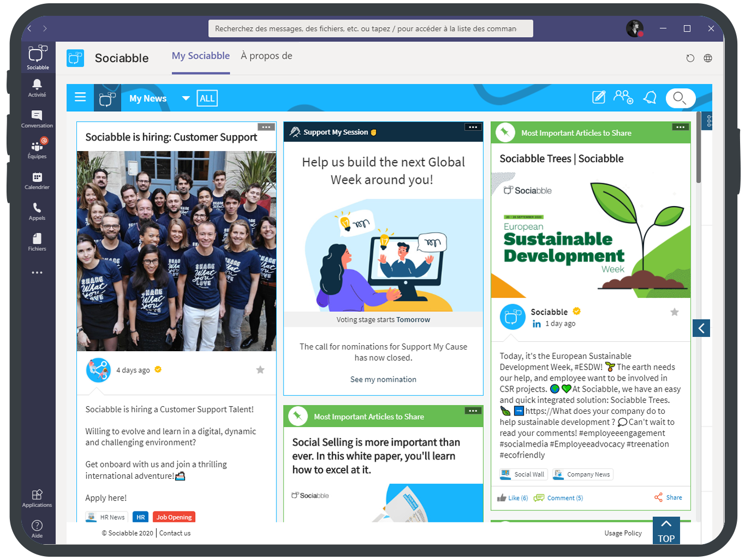The image size is (745, 560).
Task: Open options on Support My Session card
Action: point(473,127)
